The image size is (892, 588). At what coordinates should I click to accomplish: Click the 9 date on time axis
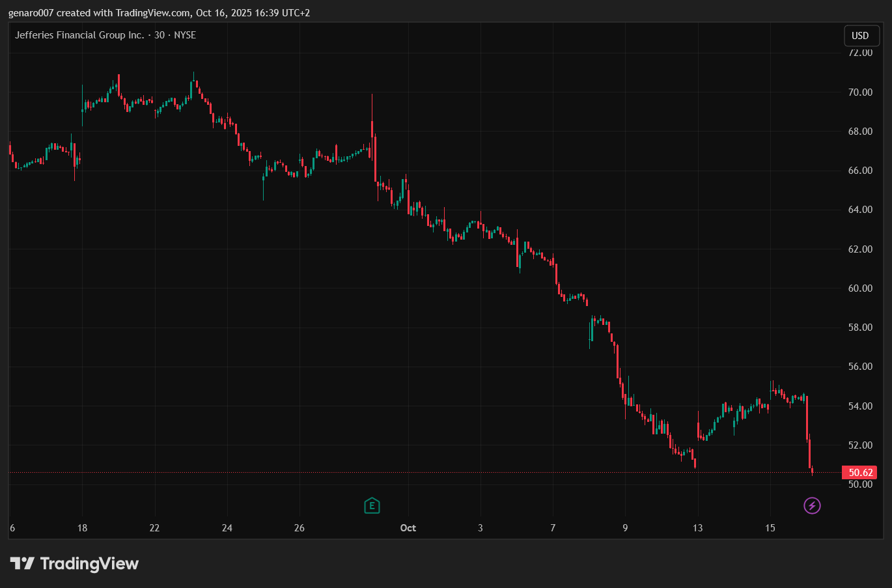click(625, 528)
